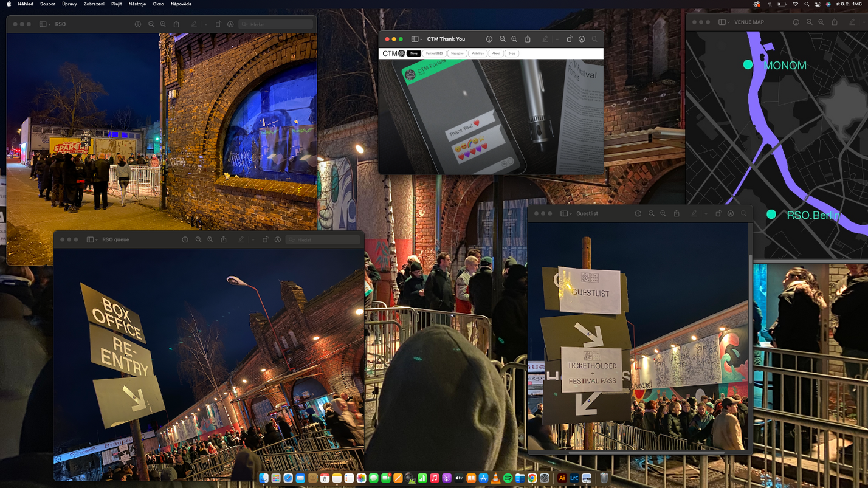Viewport: 868px width, 488px height.
Task: Select Activities tab on CTM page
Action: (478, 53)
